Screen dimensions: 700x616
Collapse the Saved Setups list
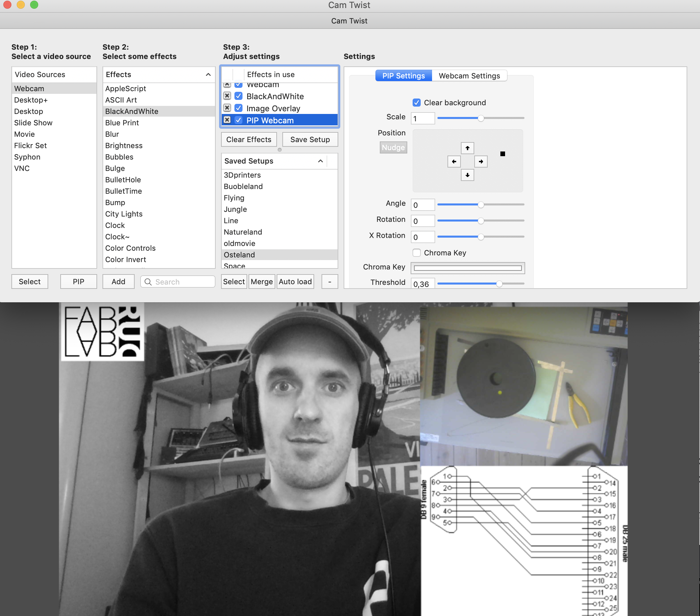[x=320, y=161]
